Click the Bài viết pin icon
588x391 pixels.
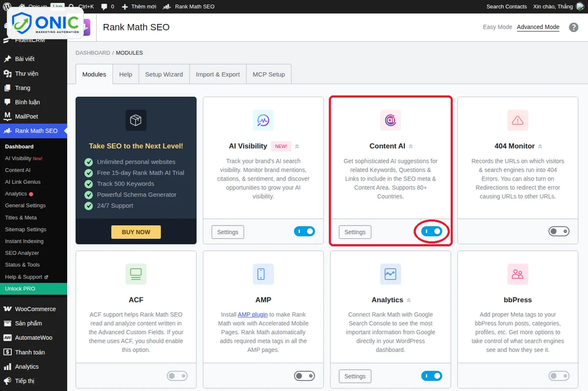coord(7,59)
